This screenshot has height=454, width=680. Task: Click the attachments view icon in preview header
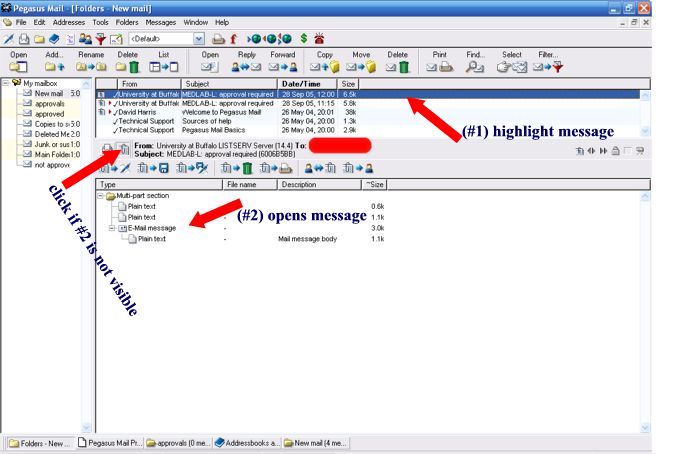[x=124, y=150]
